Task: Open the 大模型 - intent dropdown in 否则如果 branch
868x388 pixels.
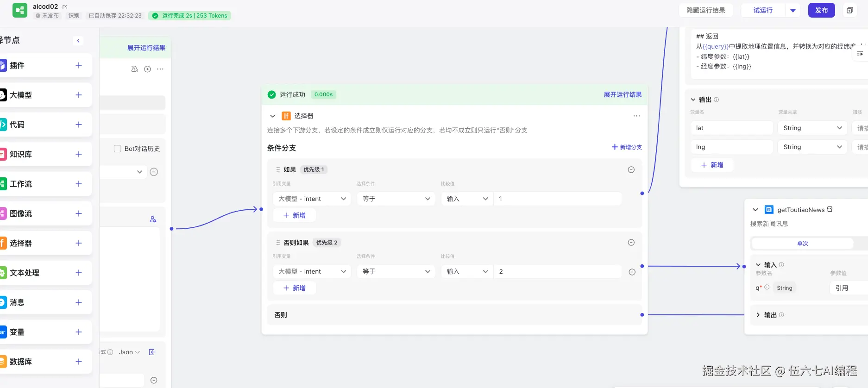Action: click(x=312, y=271)
